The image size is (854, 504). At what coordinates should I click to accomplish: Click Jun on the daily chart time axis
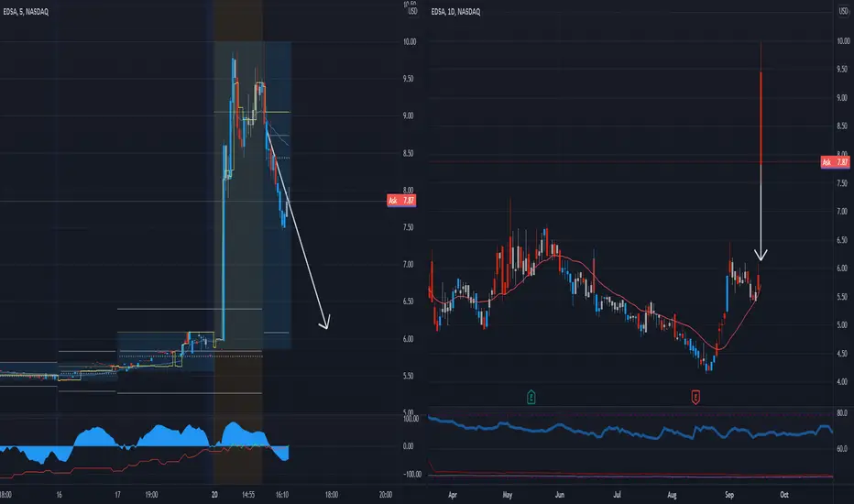[x=559, y=495]
